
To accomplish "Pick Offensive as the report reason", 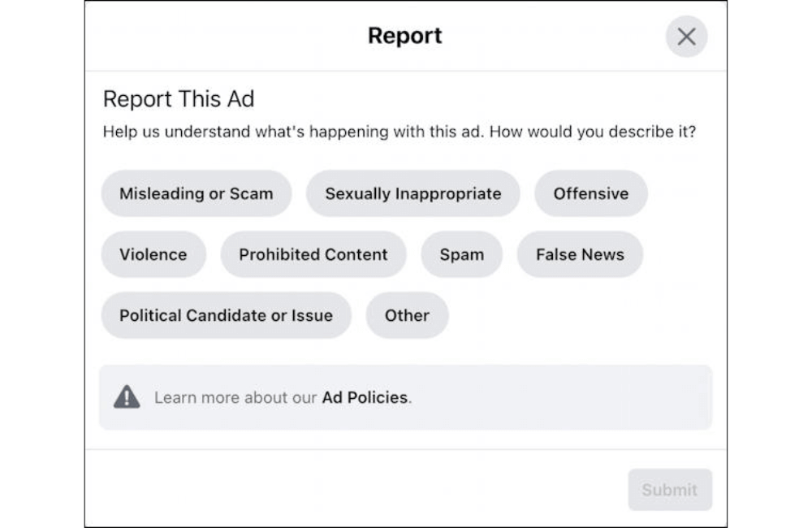I will [590, 193].
